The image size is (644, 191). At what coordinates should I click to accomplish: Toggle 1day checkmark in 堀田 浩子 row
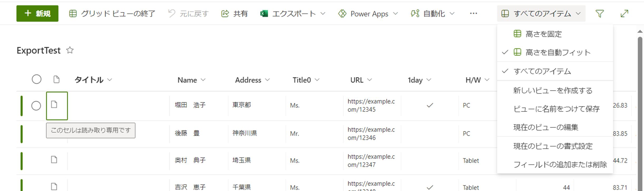tap(430, 105)
